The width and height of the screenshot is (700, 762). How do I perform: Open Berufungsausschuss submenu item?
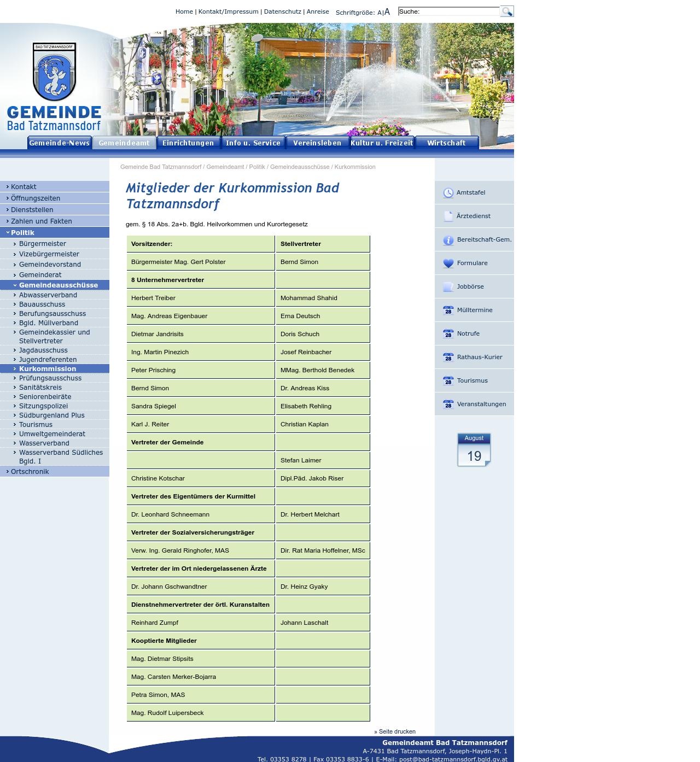[x=55, y=314]
